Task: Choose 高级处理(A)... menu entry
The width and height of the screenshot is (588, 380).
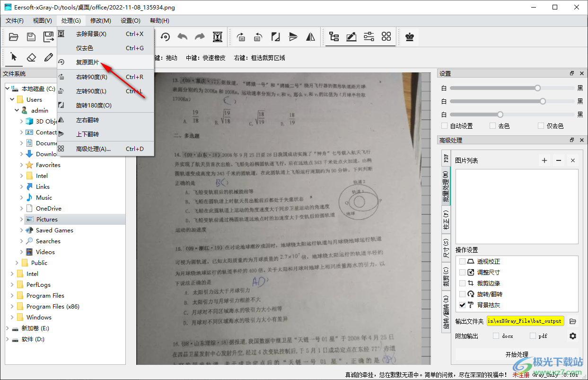Action: click(x=105, y=149)
